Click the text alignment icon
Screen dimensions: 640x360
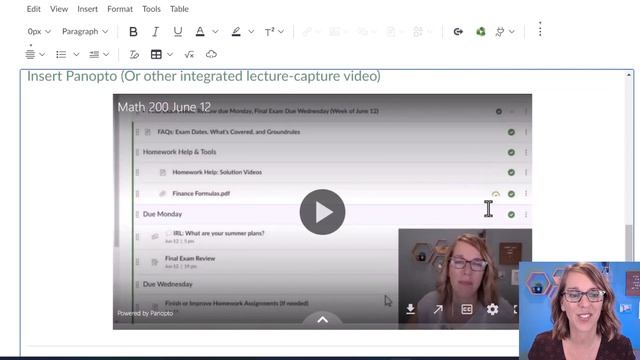coord(30,54)
